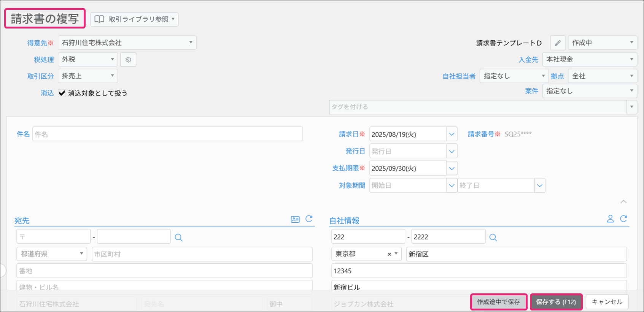Image resolution: width=644 pixels, height=312 pixels.
Task: Open the 得意先 dropdown showing 石狩川住宅株式会社
Action: pyautogui.click(x=127, y=43)
